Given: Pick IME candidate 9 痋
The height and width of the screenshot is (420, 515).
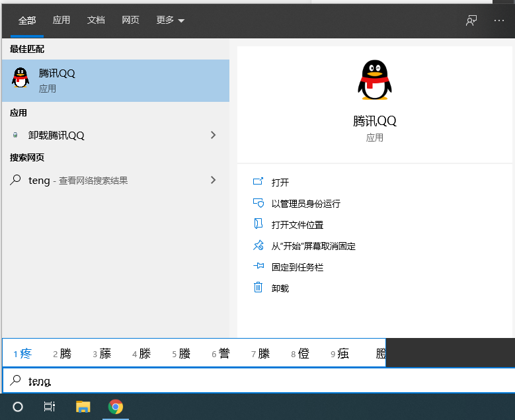Looking at the screenshot, I should (340, 354).
